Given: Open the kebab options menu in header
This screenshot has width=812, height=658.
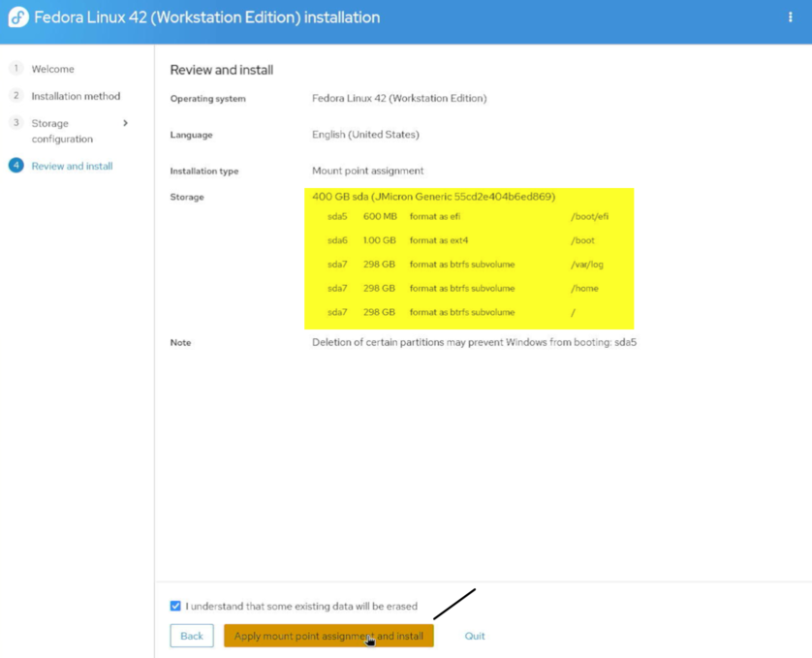Looking at the screenshot, I should [x=791, y=17].
